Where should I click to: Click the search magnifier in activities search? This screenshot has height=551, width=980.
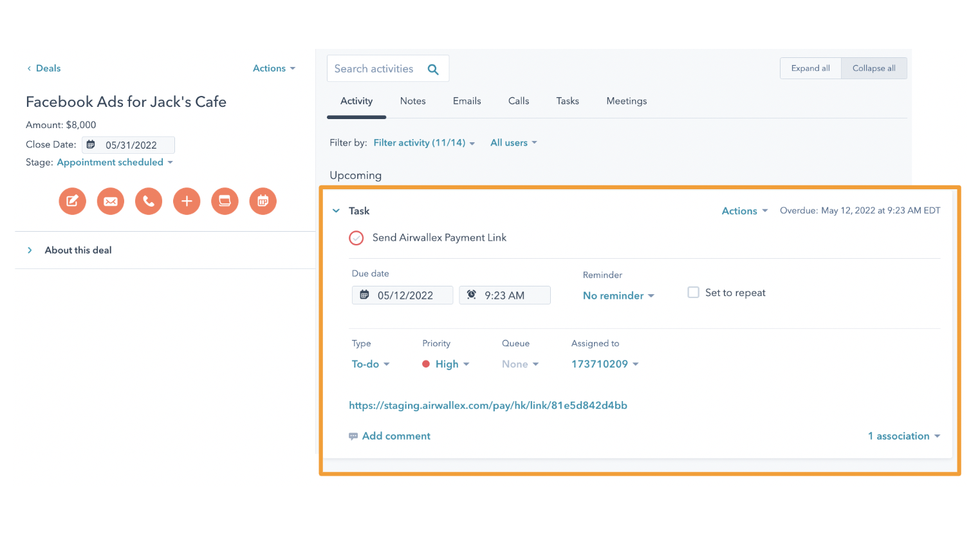pyautogui.click(x=433, y=68)
